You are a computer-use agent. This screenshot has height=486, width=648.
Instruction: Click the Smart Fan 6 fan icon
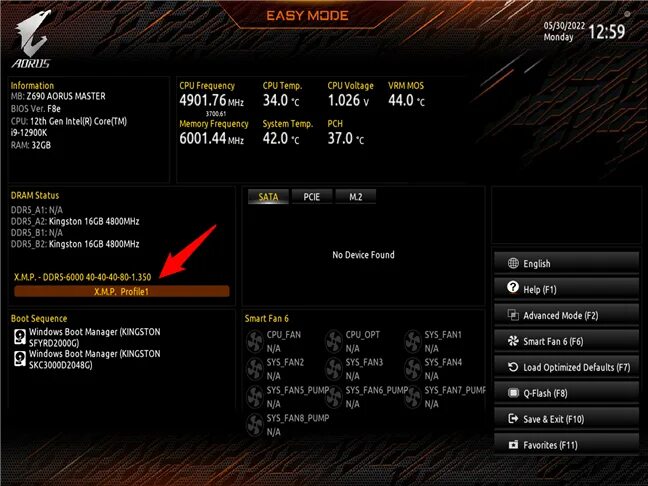coord(513,341)
